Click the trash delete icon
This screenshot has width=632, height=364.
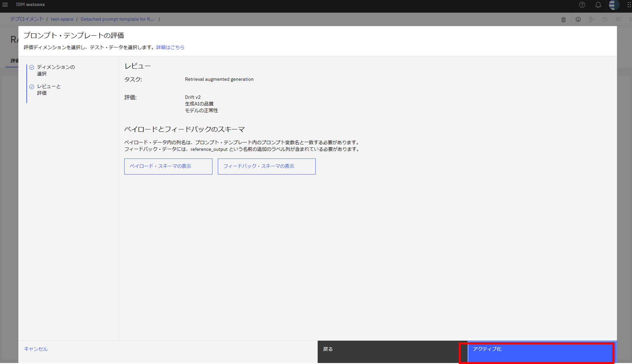(563, 20)
